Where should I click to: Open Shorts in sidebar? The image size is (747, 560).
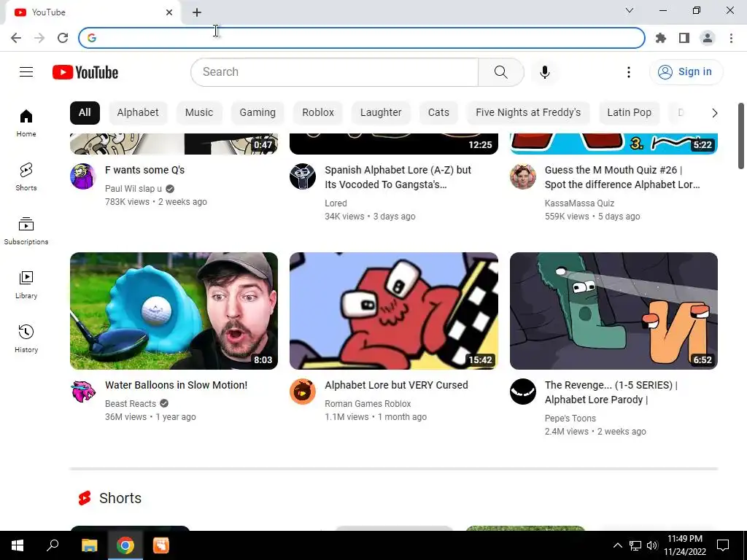pyautogui.click(x=26, y=177)
